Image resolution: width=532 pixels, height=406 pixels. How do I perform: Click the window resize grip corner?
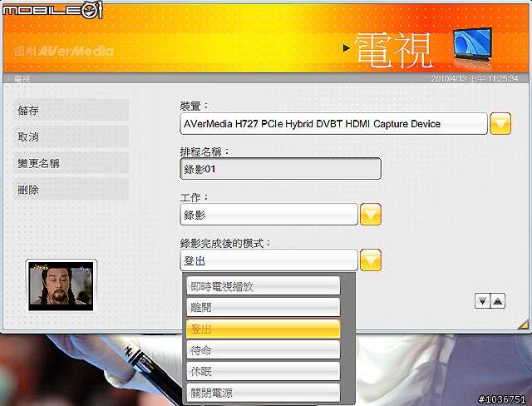(x=524, y=324)
